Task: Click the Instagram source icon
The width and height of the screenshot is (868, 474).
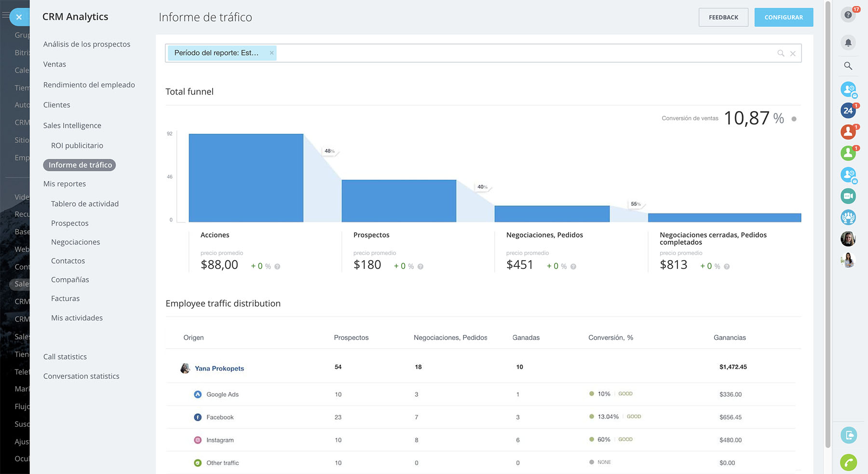Action: pyautogui.click(x=198, y=440)
